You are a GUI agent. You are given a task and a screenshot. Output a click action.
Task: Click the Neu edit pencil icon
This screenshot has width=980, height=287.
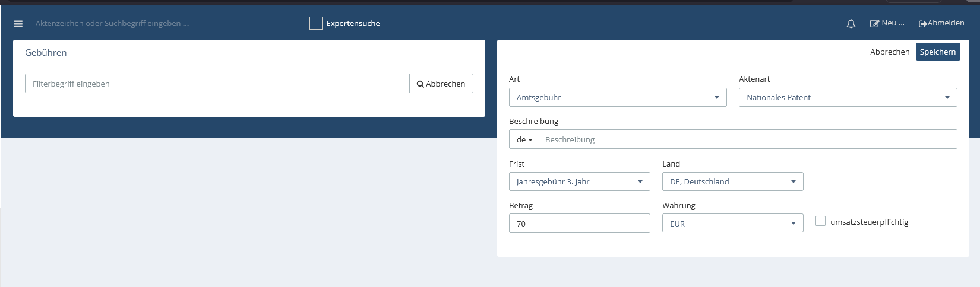click(x=874, y=24)
